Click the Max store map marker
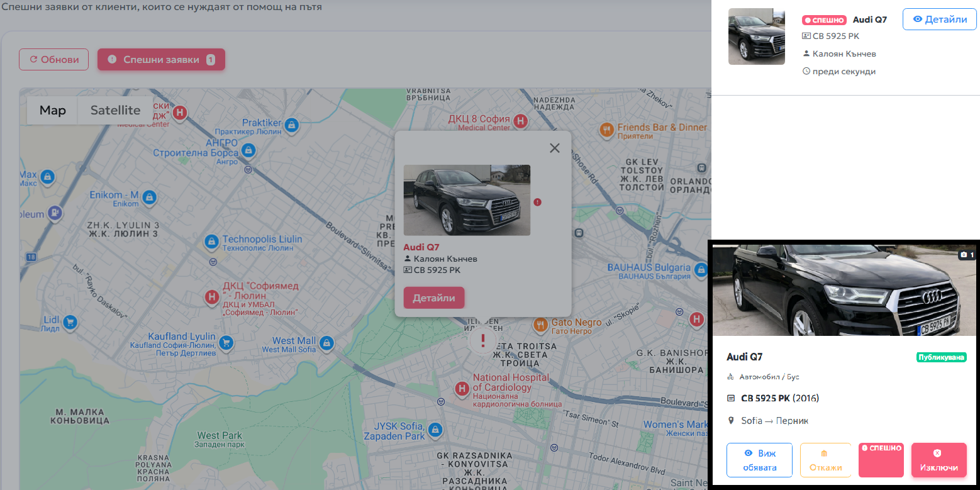 [47, 178]
